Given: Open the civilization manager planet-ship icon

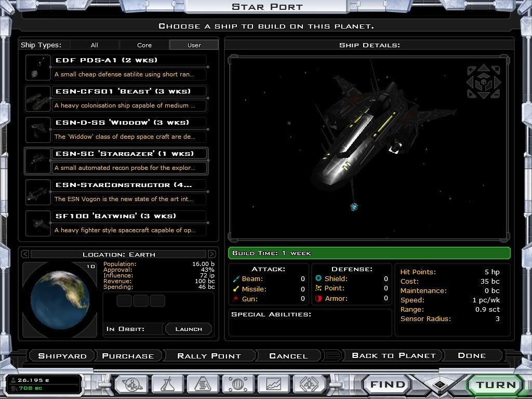Looking at the screenshot, I should (131, 384).
